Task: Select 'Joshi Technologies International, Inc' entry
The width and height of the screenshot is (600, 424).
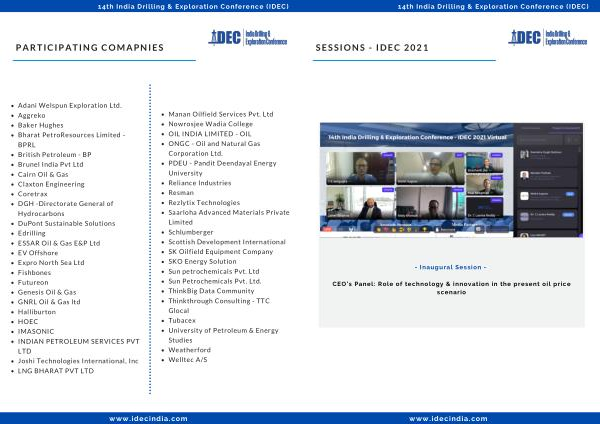Action: [78, 361]
